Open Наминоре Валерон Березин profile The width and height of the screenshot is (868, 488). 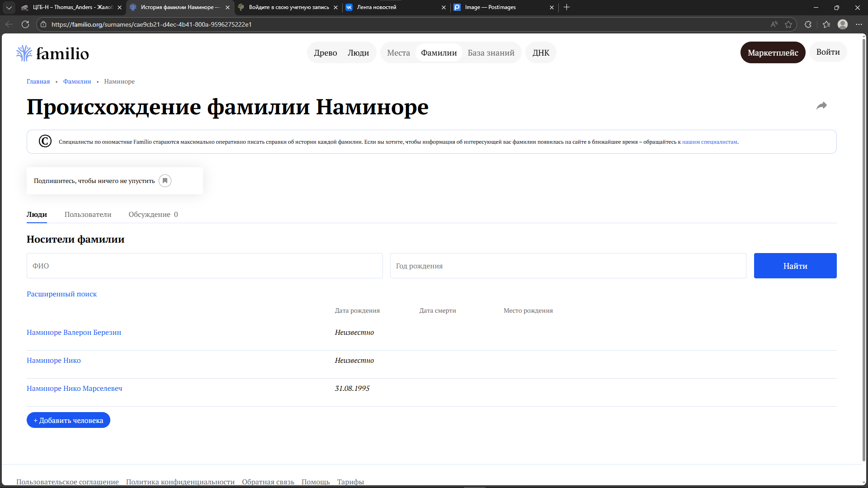74,333
